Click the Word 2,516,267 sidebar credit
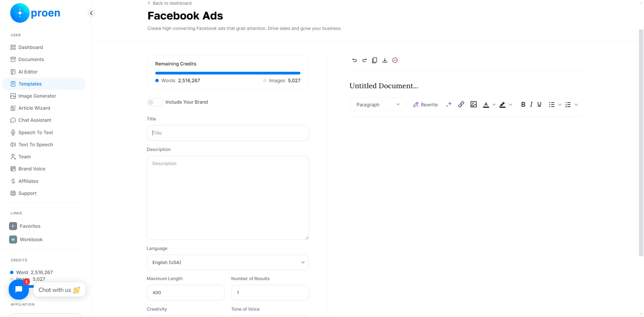The width and height of the screenshot is (644, 317). click(x=32, y=272)
